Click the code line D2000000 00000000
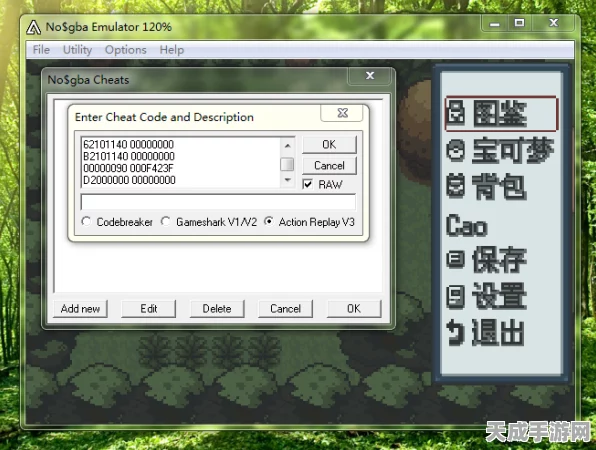The image size is (596, 450). point(129,180)
